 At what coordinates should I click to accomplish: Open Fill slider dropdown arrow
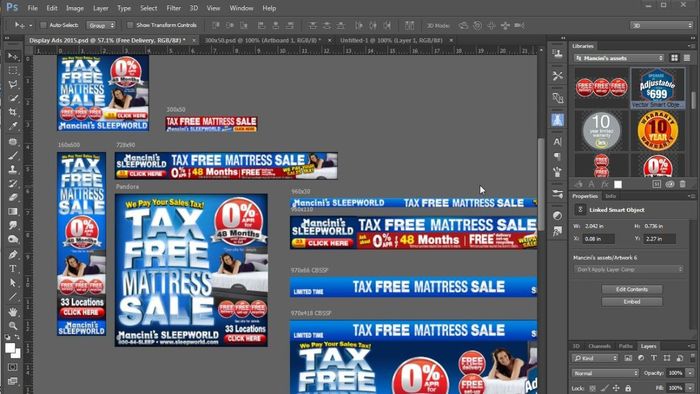point(691,388)
